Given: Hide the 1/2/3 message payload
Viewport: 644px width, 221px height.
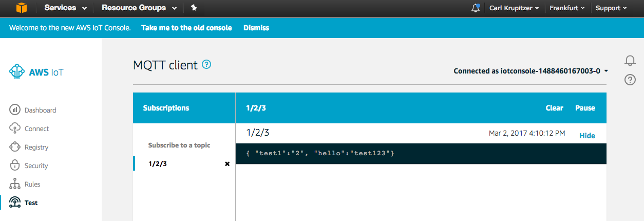Looking at the screenshot, I should [587, 136].
